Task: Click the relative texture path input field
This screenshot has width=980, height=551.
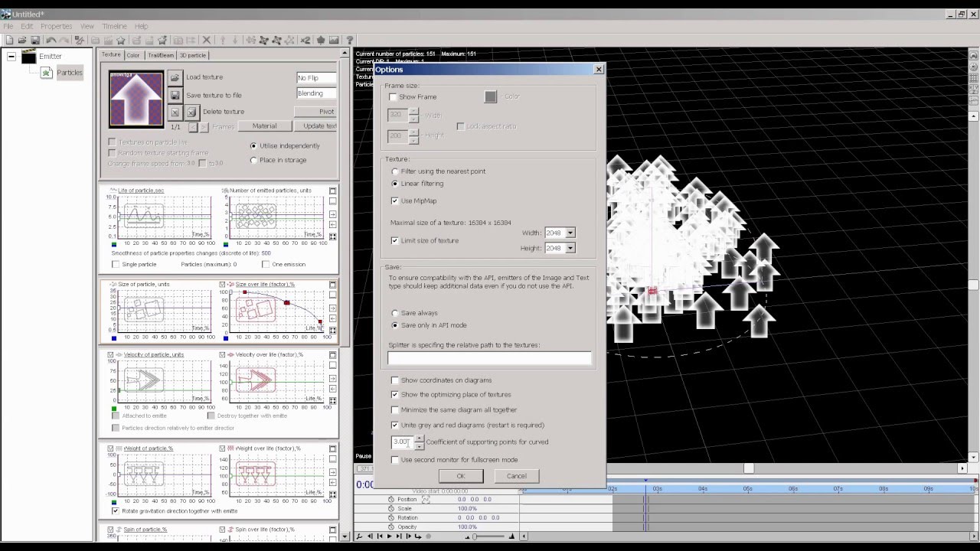Action: pos(489,358)
